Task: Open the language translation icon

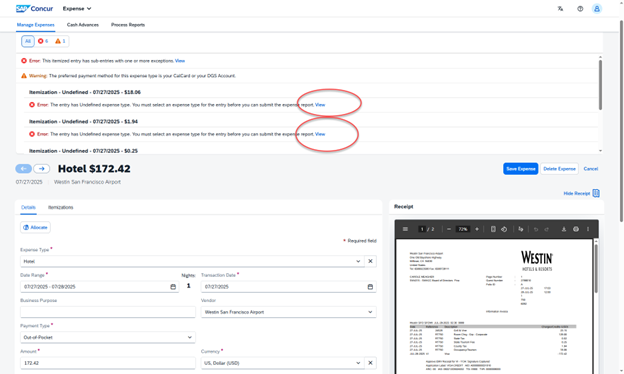Action: pos(560,8)
